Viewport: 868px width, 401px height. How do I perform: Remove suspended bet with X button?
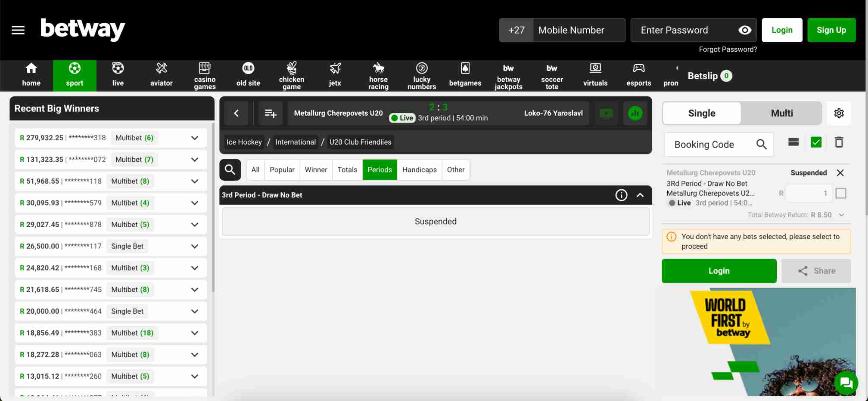click(x=840, y=173)
